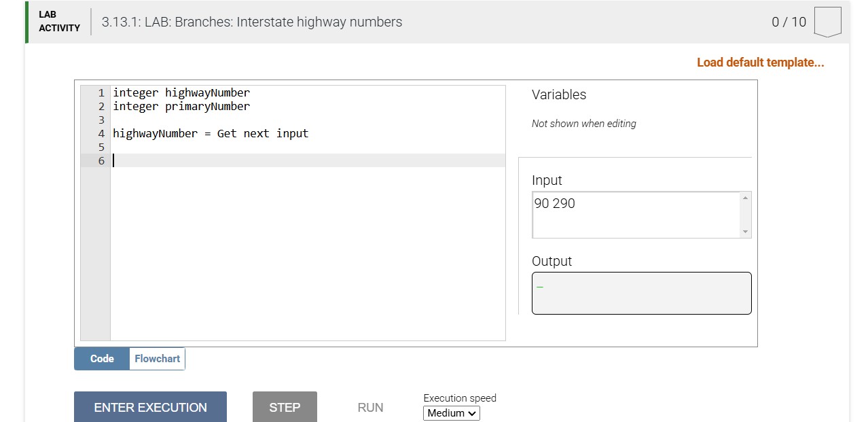Select the Code tab
Screen dimensions: 868x422
101,358
